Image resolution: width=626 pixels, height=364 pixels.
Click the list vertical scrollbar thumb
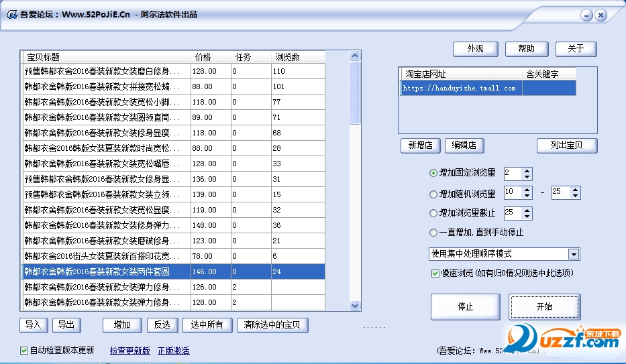coord(355,93)
